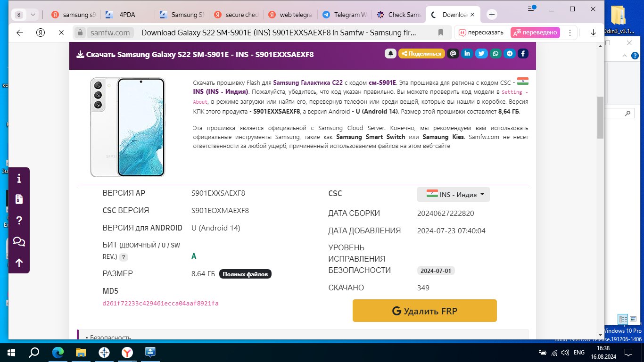Click the yellow Поделиться share button

coord(421,54)
